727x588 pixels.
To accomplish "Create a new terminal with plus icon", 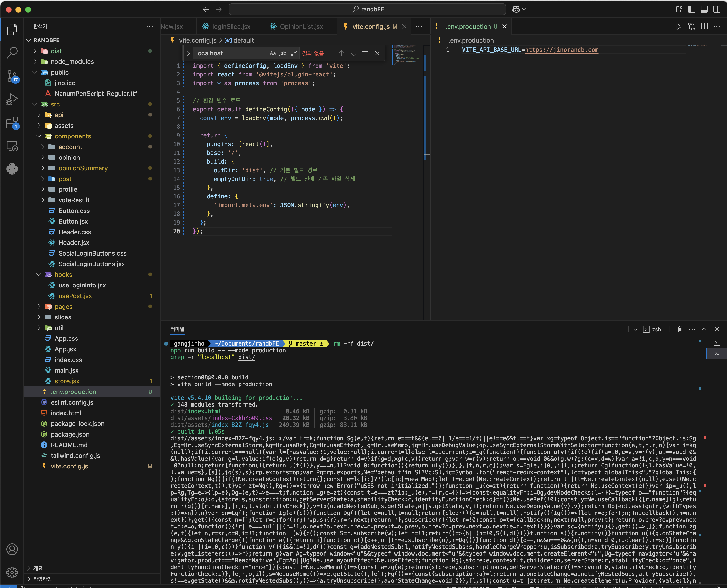I will pos(628,329).
